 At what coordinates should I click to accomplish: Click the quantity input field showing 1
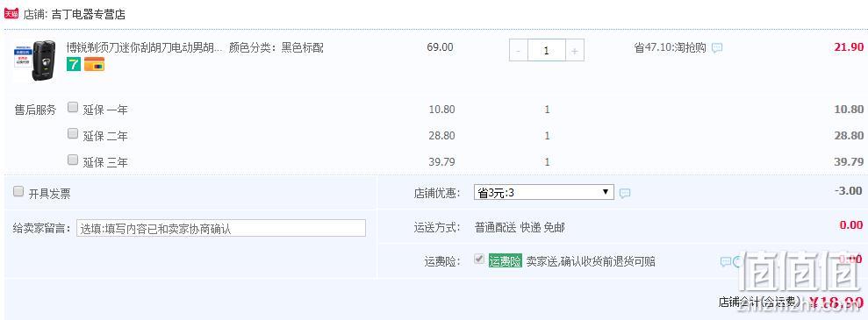547,51
